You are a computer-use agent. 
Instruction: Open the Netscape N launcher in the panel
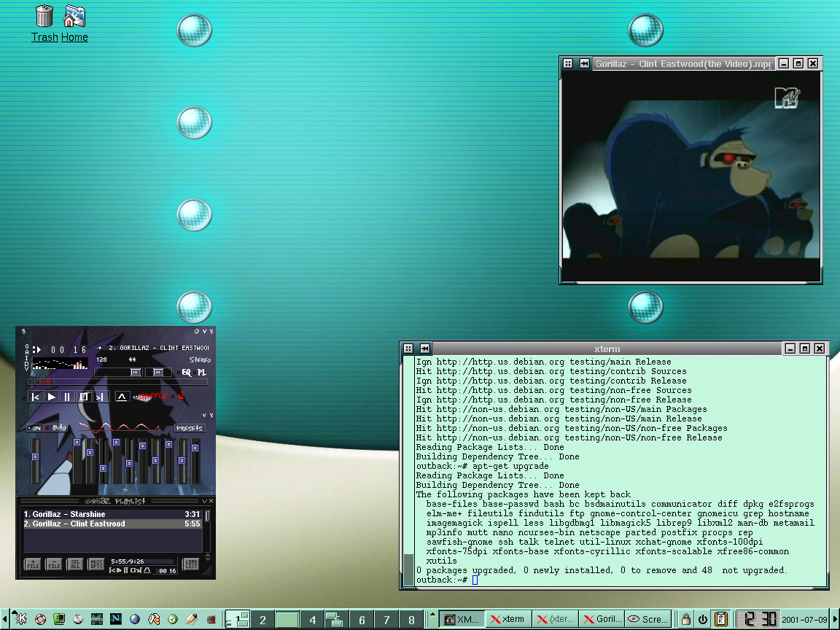[x=116, y=619]
